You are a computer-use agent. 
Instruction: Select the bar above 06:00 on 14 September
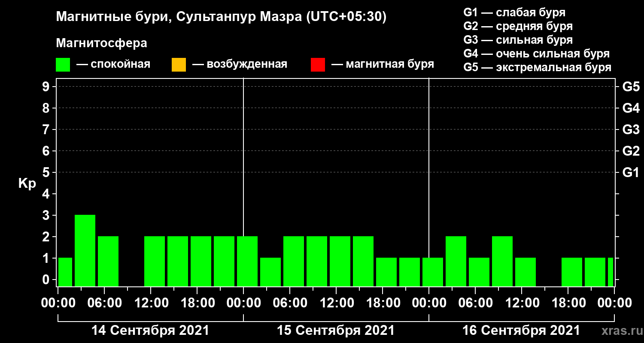click(108, 261)
